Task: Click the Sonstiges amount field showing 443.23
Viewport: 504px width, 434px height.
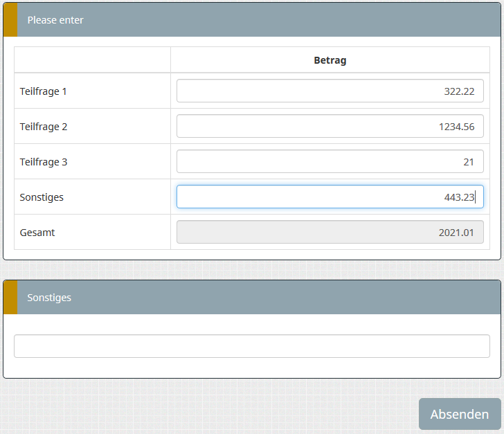Action: point(330,197)
